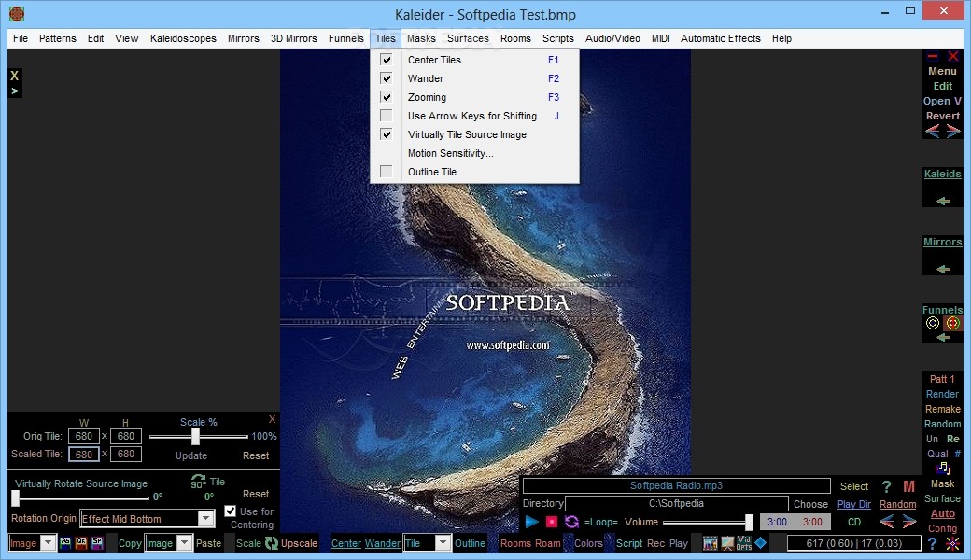The height and width of the screenshot is (560, 971).
Task: Open the Rotation Origin dropdown
Action: click(206, 518)
